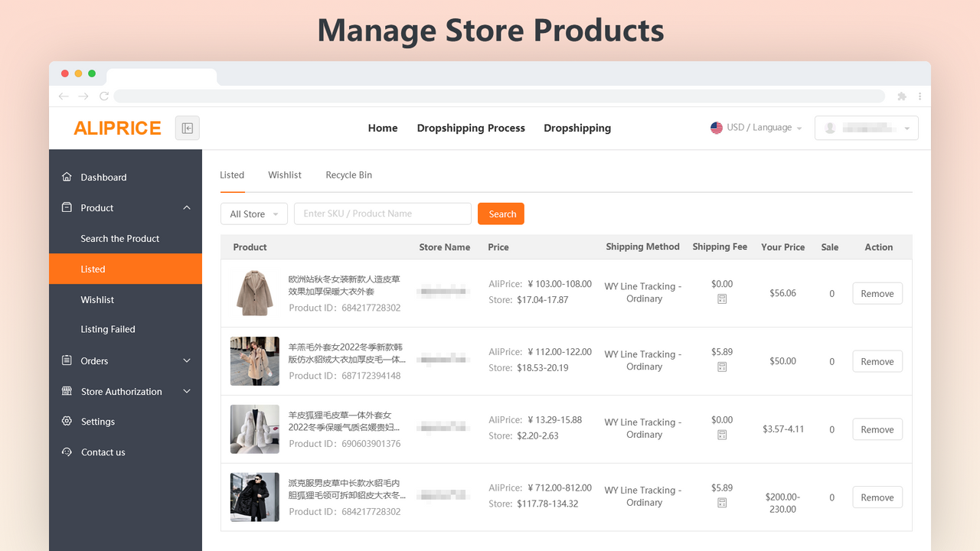
Task: Click the Product icon in the sidebar
Action: tap(67, 207)
